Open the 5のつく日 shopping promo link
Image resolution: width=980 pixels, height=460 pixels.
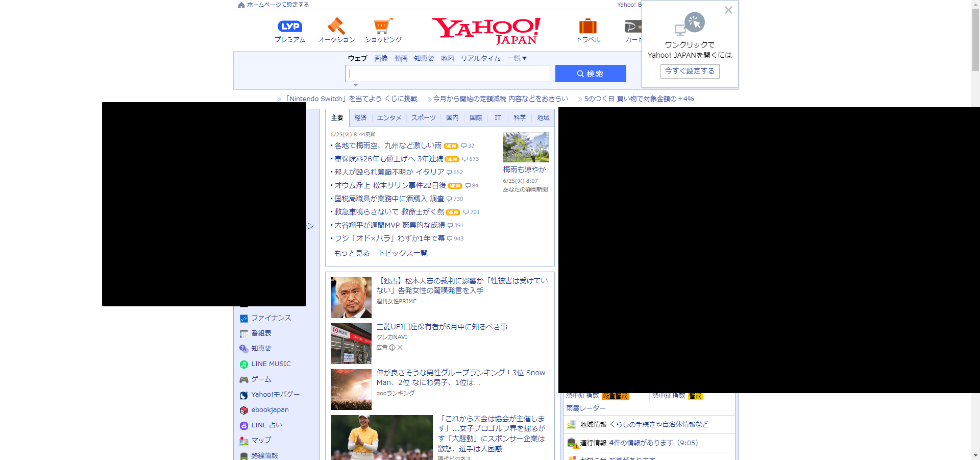click(639, 99)
